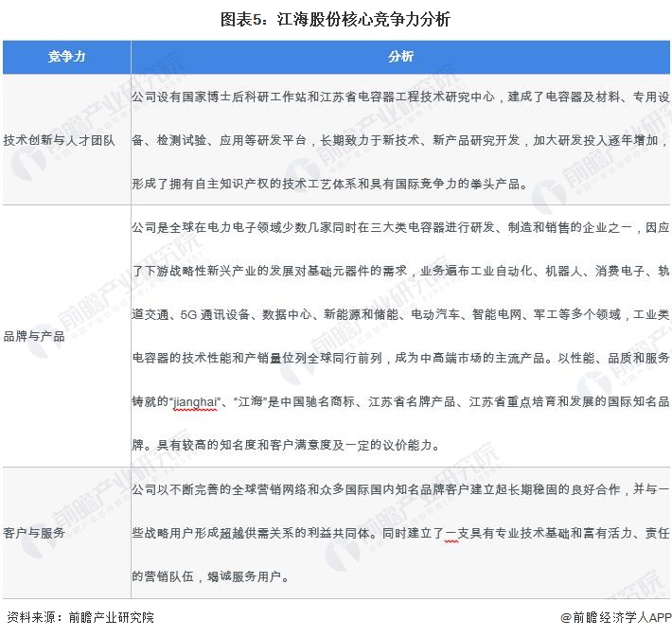This screenshot has width=672, height=637.
Task: Select the '分析' column header
Action: coord(400,57)
